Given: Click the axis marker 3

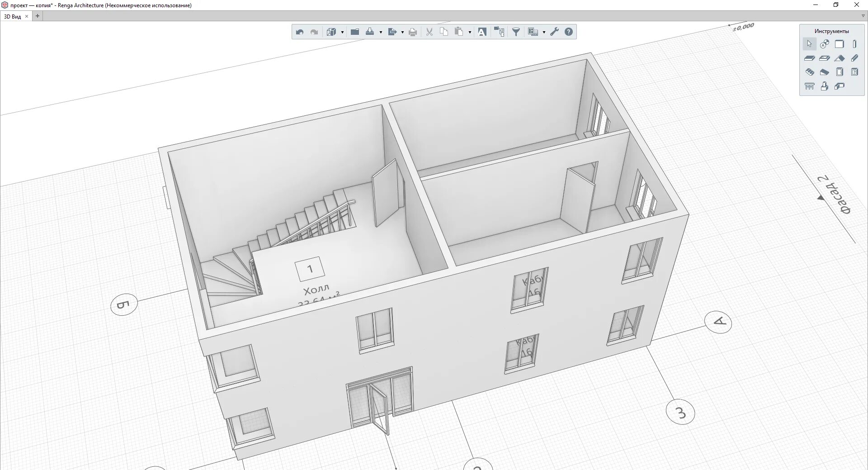Looking at the screenshot, I should tap(680, 412).
